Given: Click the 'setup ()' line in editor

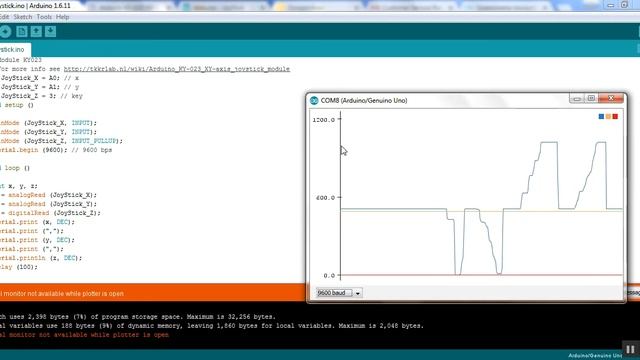Looking at the screenshot, I should (x=17, y=105).
